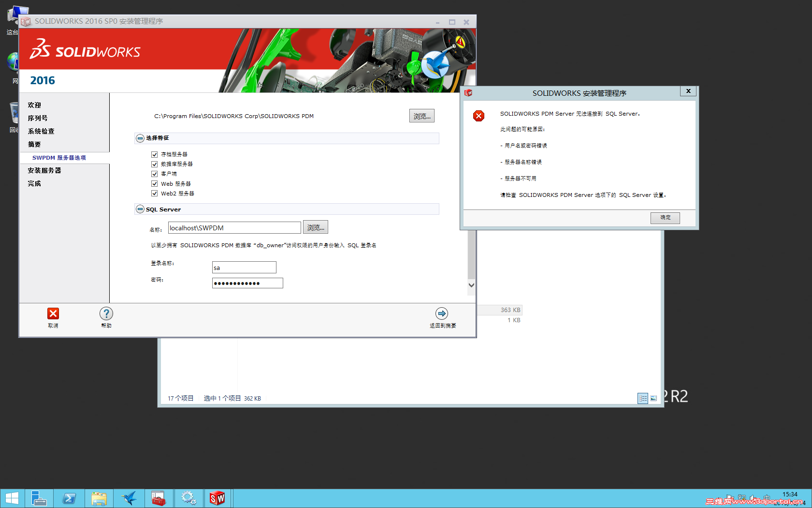Select 序列号 (Serial Number) in the sidebar
The width and height of the screenshot is (812, 508).
point(38,118)
